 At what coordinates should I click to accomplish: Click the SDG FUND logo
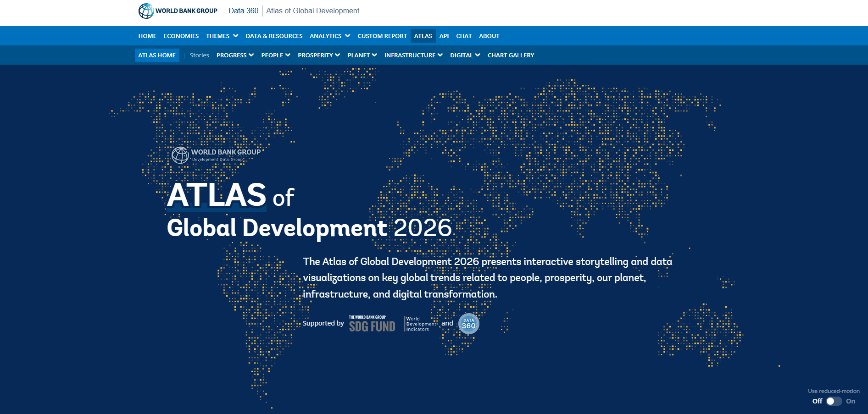[x=372, y=324]
